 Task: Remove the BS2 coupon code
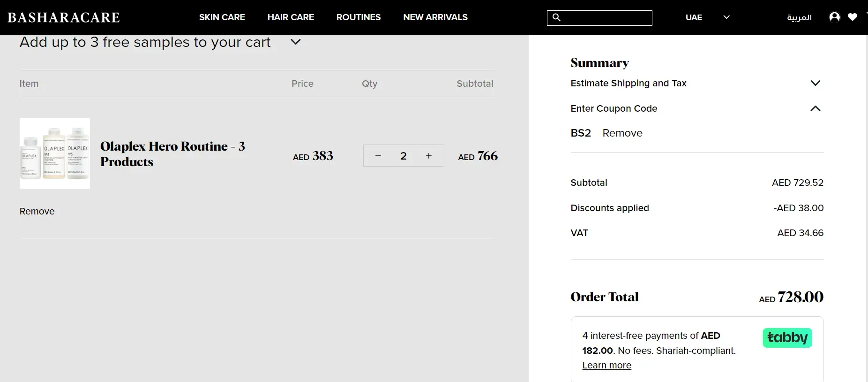[622, 133]
